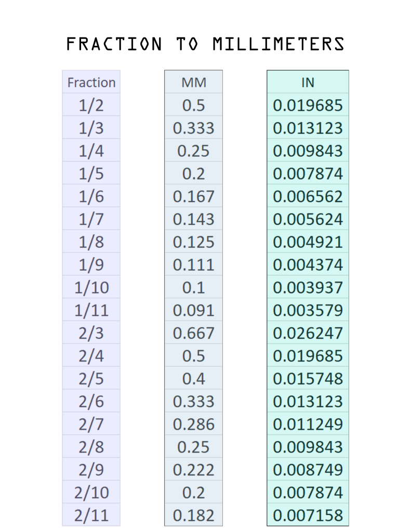Click the MM column header

pyautogui.click(x=193, y=82)
